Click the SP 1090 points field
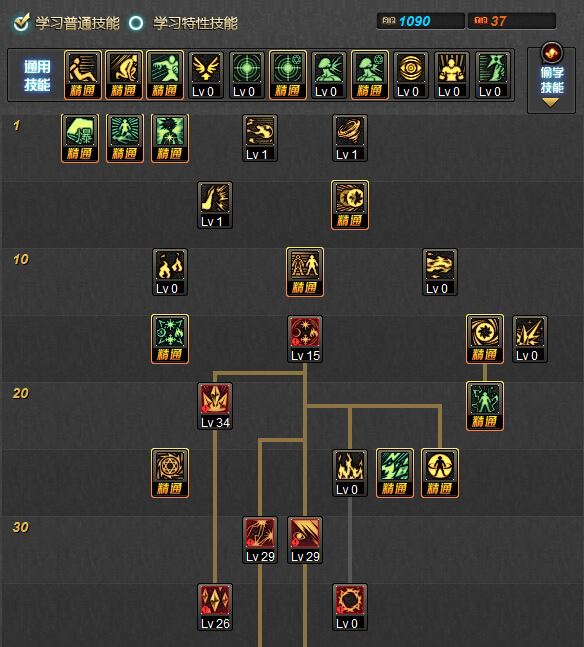The height and width of the screenshot is (647, 584). [421, 21]
